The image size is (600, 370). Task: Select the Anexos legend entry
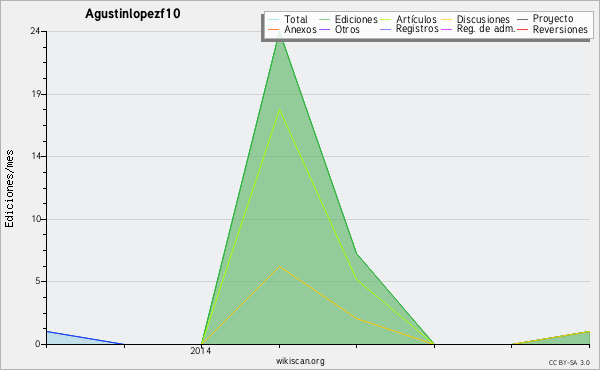tap(300, 29)
